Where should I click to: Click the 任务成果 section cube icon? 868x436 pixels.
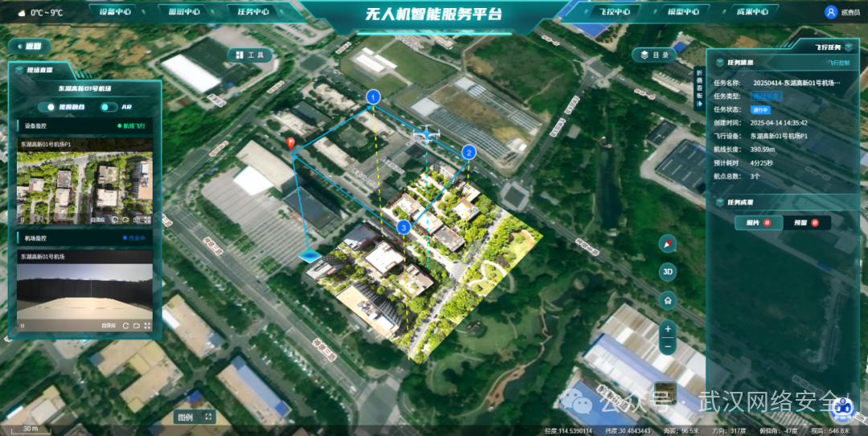pos(720,202)
